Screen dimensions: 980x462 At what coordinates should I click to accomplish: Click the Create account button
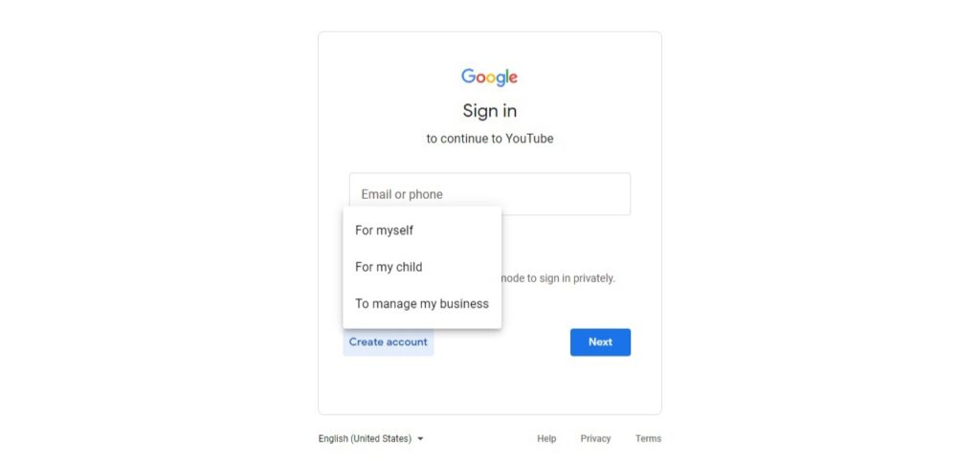(389, 342)
